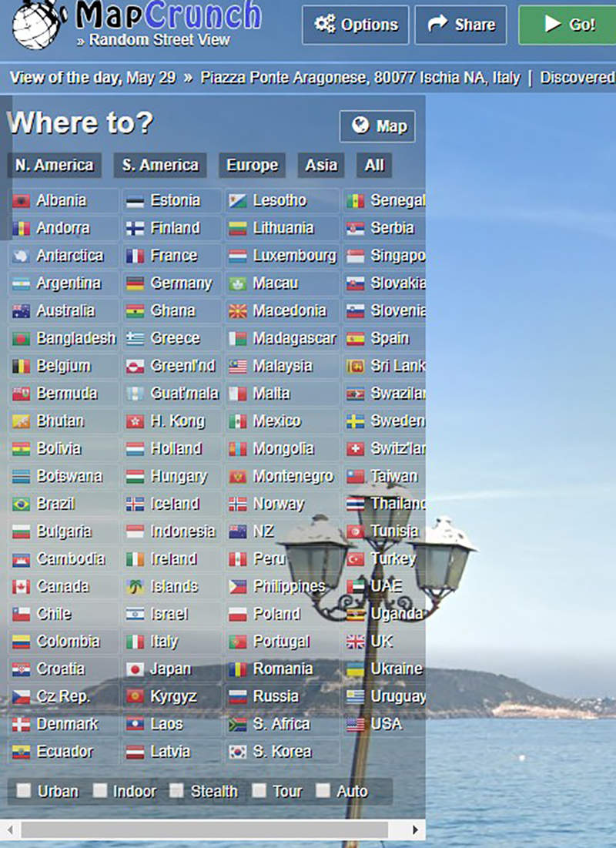Enable the Urban checkbox

click(24, 791)
